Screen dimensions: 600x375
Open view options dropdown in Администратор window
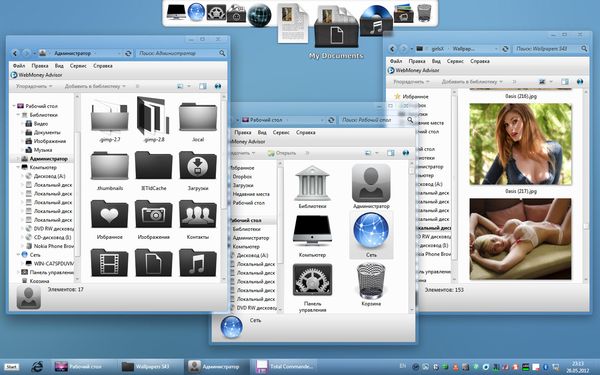coord(189,86)
